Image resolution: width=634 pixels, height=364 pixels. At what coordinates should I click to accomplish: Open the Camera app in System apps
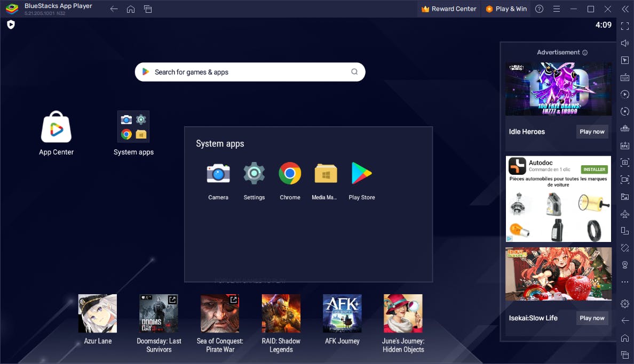pos(218,174)
